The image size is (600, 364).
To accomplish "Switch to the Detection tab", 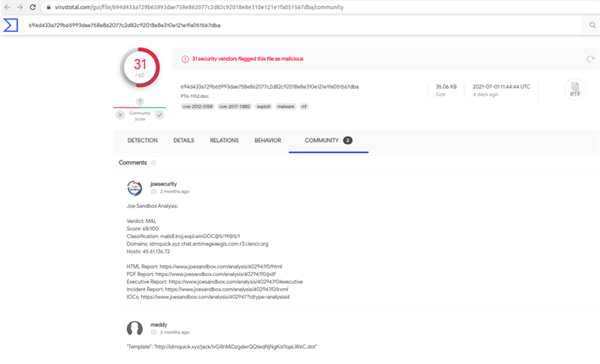I will pos(142,140).
